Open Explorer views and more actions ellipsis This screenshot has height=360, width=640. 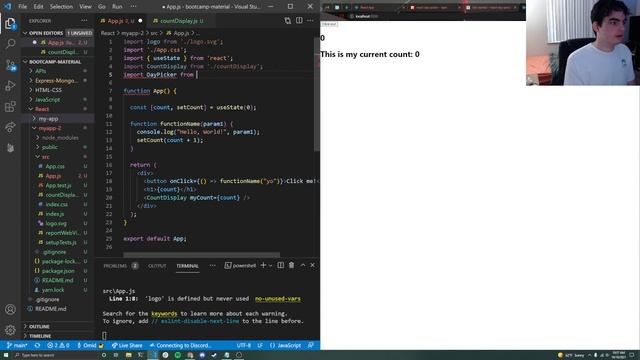(x=84, y=20)
